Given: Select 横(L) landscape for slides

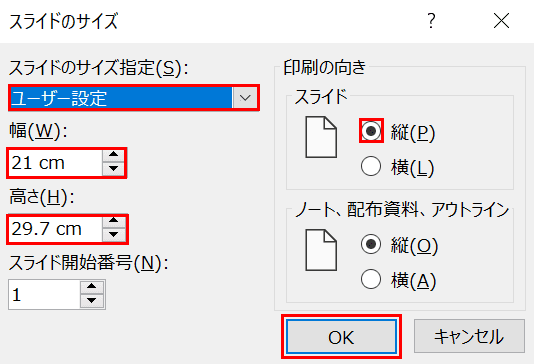Looking at the screenshot, I should 371,167.
